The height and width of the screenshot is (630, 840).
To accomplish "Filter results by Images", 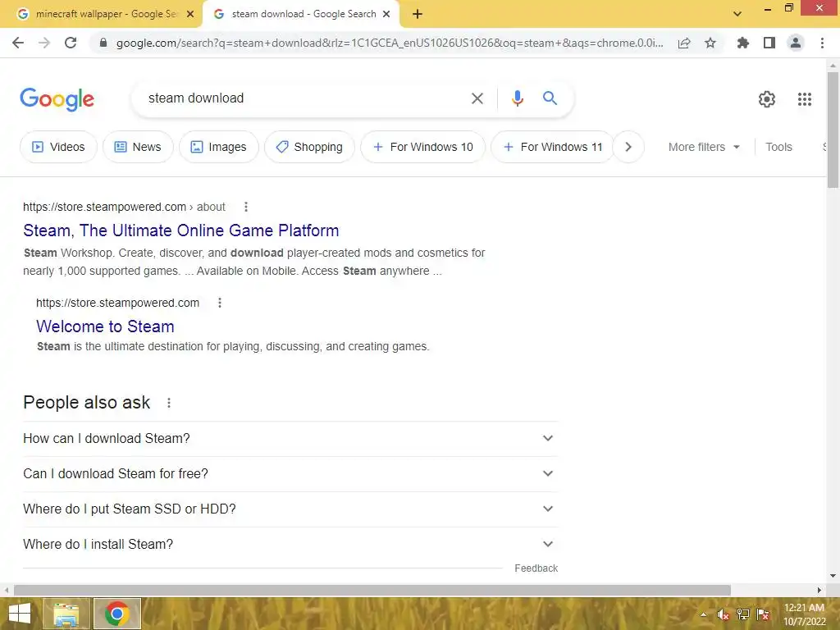I will (218, 147).
